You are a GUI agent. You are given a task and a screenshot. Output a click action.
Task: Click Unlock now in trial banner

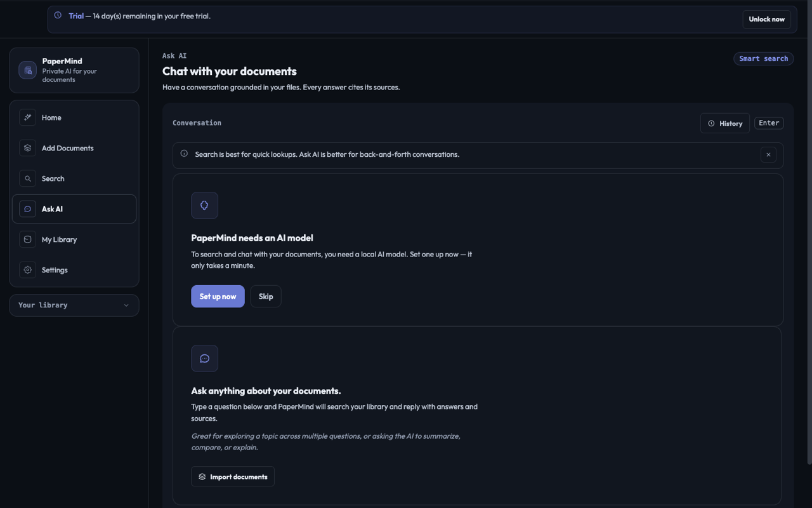coord(766,19)
